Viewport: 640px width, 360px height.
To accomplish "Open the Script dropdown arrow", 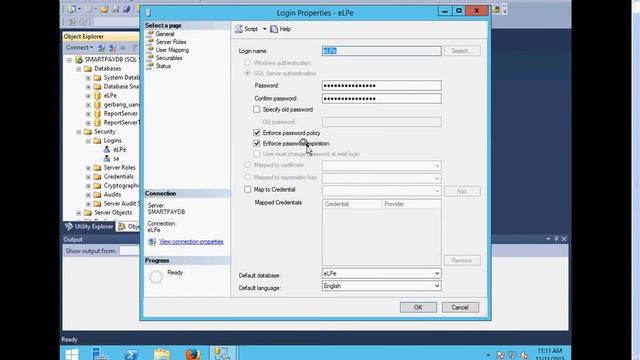I will [x=264, y=29].
